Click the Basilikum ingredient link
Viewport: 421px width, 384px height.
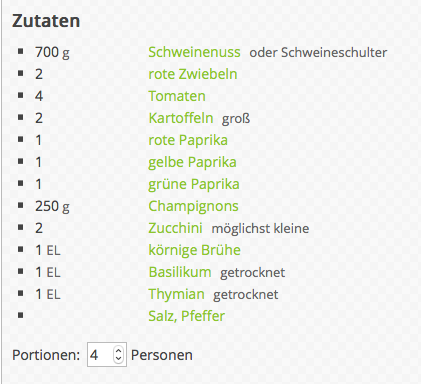180,272
